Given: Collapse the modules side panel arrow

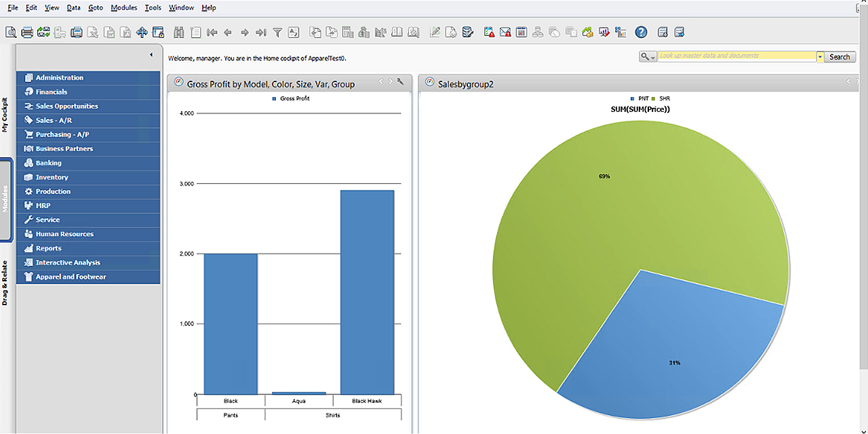Looking at the screenshot, I should coord(151,55).
